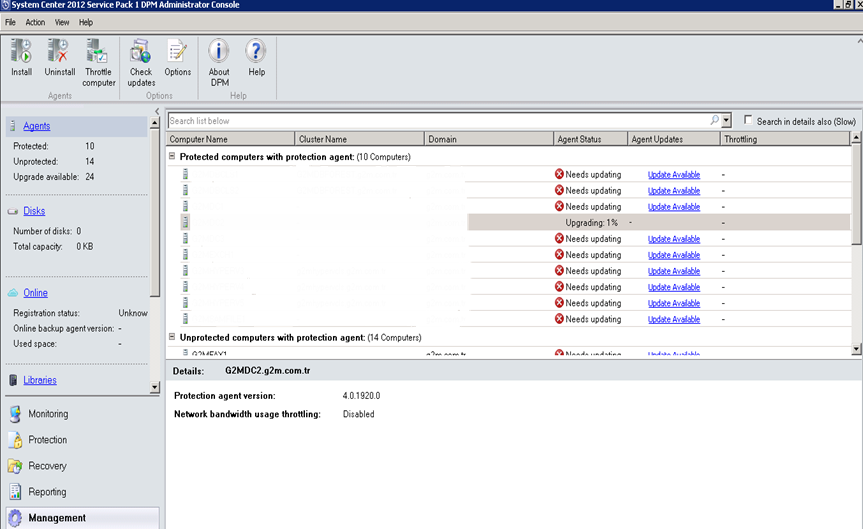Collapse the Protected computers with protection agent group
The image size is (863, 529).
click(x=172, y=156)
